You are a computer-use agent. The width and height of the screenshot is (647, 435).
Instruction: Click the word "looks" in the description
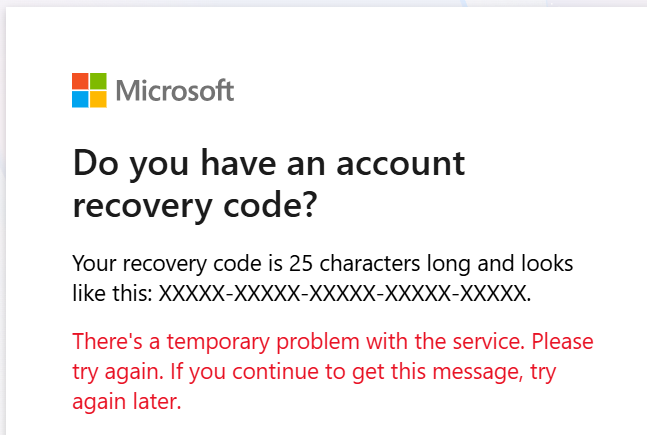coord(547,265)
